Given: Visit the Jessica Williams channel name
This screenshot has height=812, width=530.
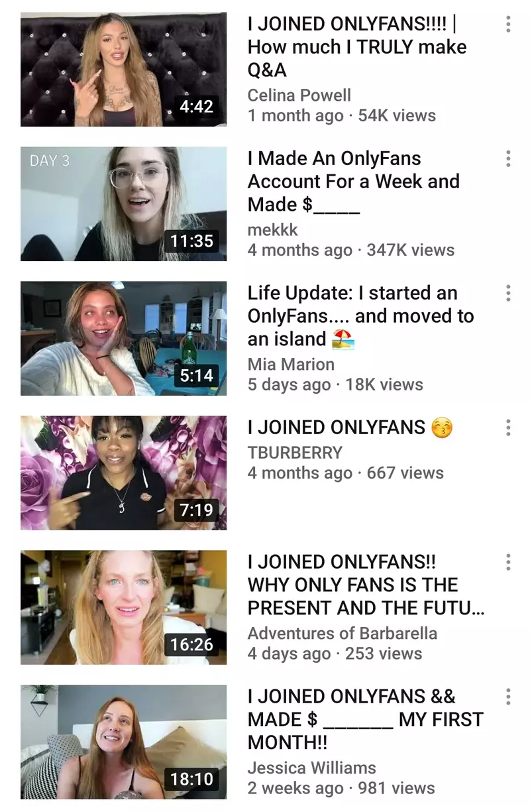Looking at the screenshot, I should click(x=312, y=768).
